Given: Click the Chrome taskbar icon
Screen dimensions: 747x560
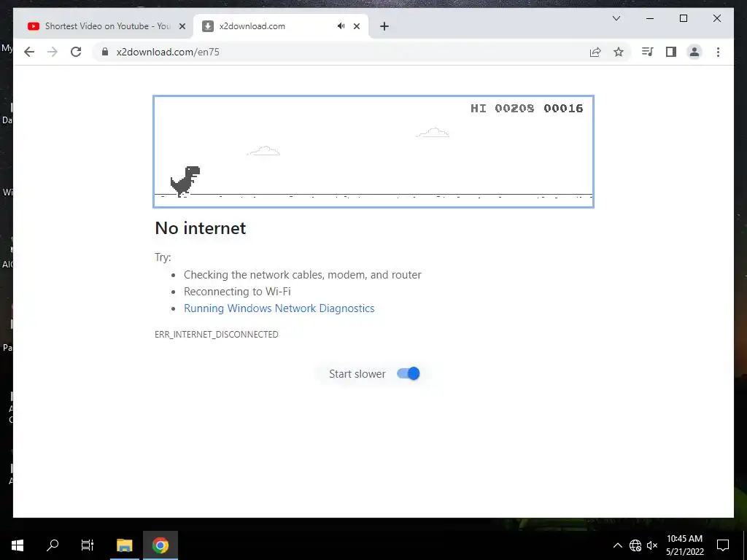Looking at the screenshot, I should pyautogui.click(x=160, y=545).
